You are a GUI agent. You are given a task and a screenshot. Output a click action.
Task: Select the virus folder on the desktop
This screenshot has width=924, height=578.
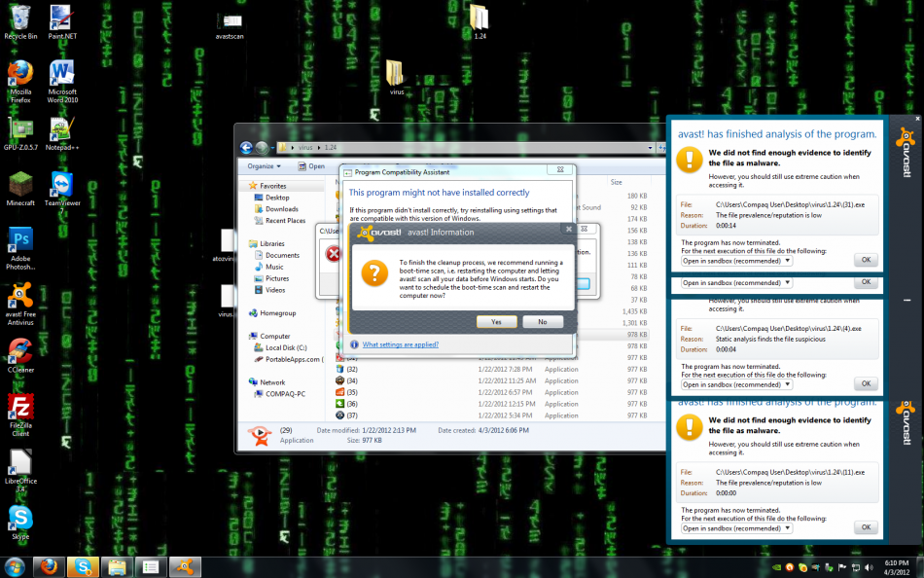pyautogui.click(x=397, y=78)
